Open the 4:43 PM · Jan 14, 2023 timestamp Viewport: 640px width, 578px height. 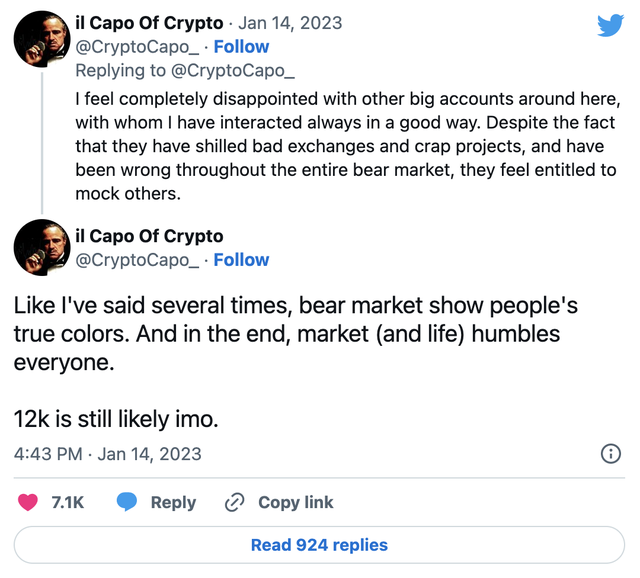pos(108,454)
